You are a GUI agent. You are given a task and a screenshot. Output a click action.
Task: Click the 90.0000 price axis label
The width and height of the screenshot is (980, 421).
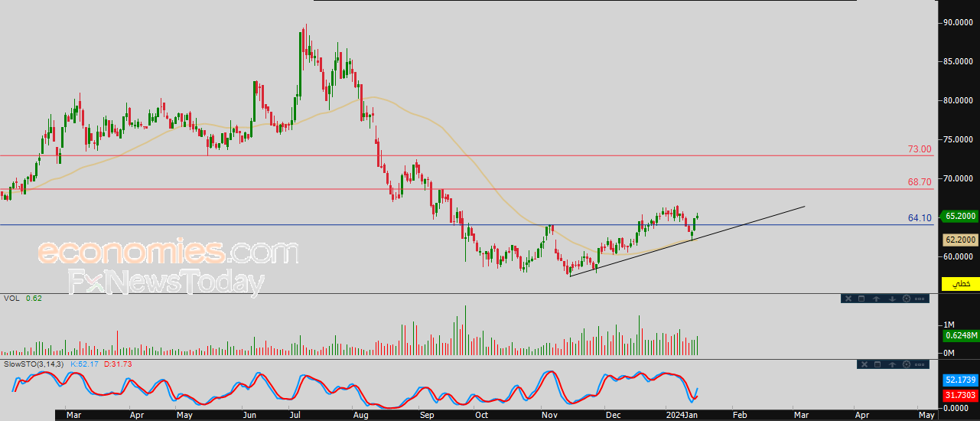pyautogui.click(x=958, y=22)
